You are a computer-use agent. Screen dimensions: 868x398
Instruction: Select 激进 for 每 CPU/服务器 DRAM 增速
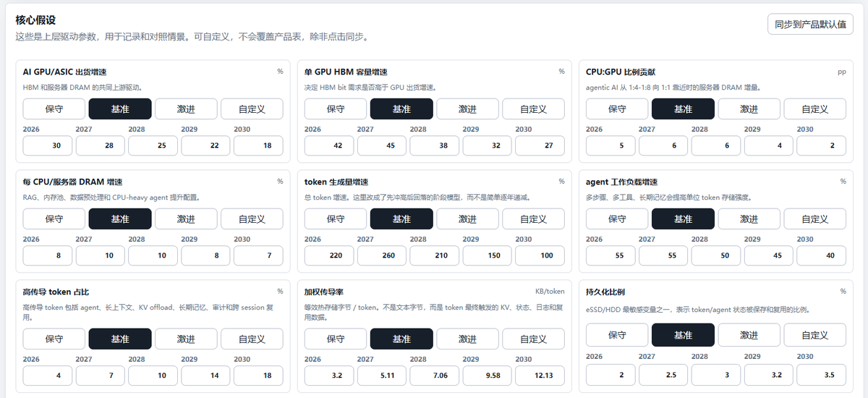186,219
